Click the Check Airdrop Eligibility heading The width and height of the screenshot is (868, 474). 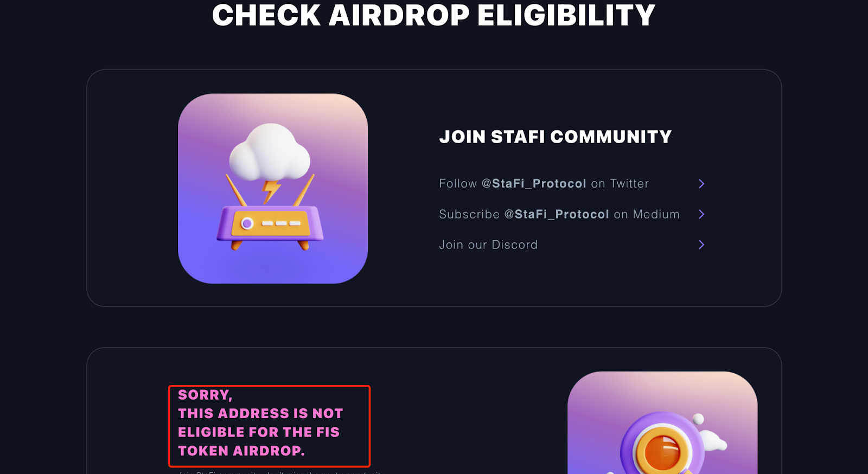(x=433, y=15)
